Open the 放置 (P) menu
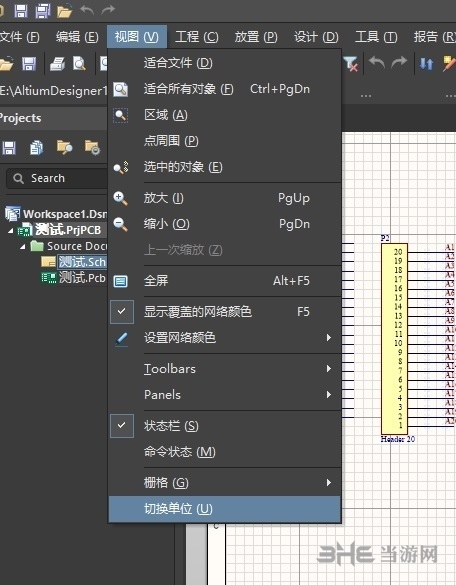 256,37
